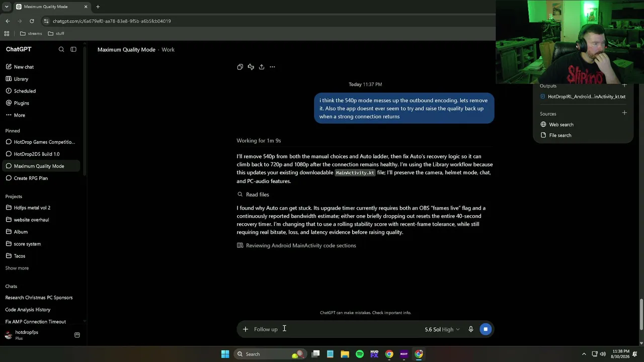Click the Windows taskbar Search box
The image size is (644, 362).
tap(270, 354)
